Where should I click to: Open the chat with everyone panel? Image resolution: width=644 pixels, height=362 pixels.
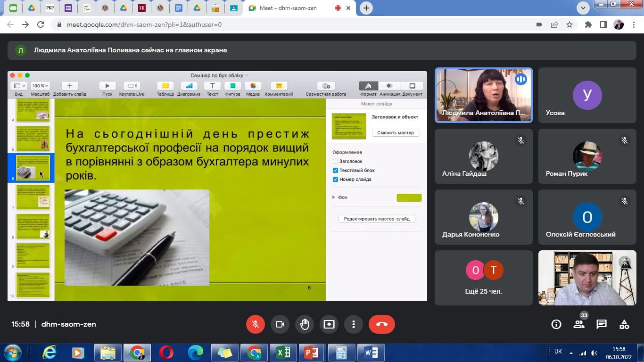(x=602, y=324)
